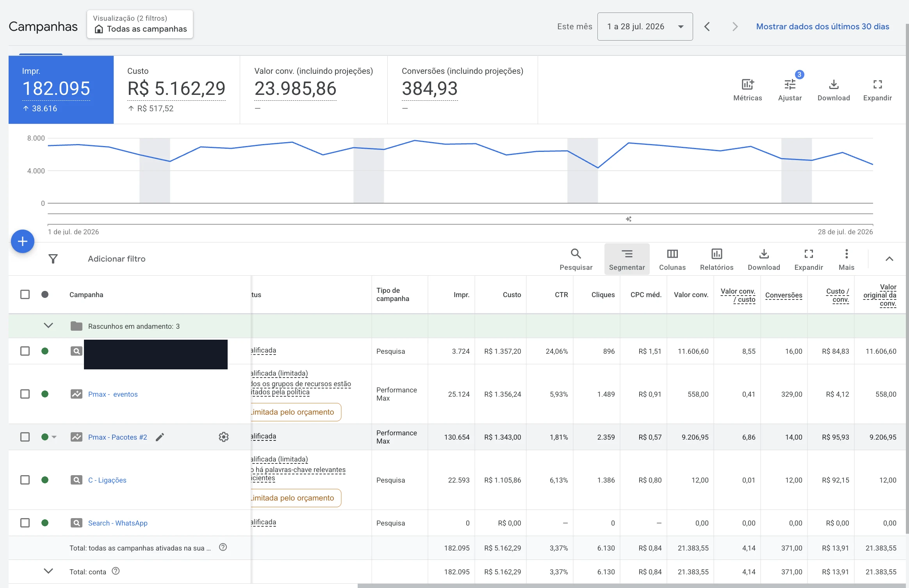The width and height of the screenshot is (909, 588).
Task: Open the Relatórios menu
Action: click(x=717, y=259)
